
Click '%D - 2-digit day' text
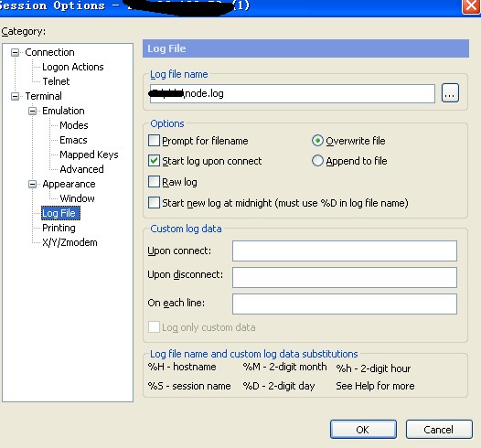(279, 386)
